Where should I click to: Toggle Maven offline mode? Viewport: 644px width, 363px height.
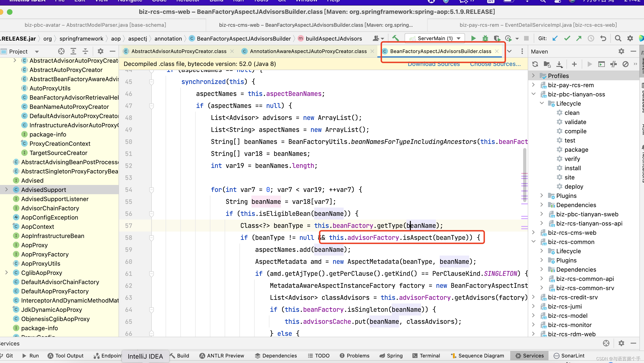coord(613,64)
